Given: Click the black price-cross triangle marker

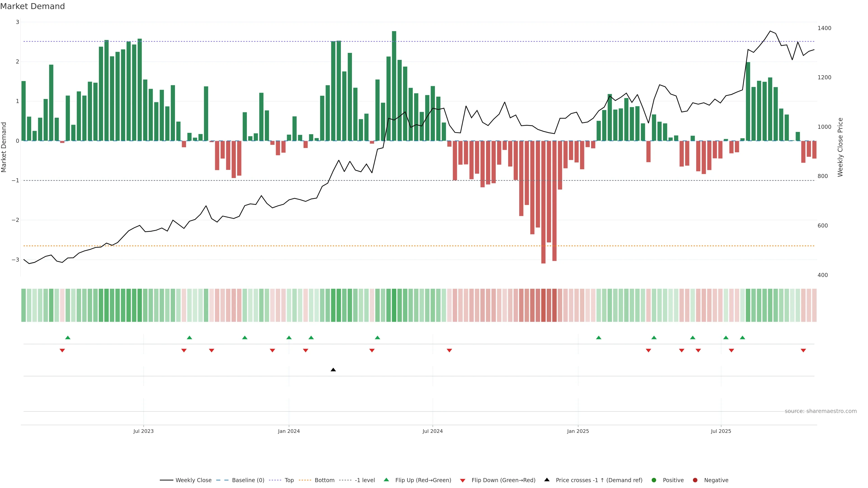Looking at the screenshot, I should coord(333,370).
